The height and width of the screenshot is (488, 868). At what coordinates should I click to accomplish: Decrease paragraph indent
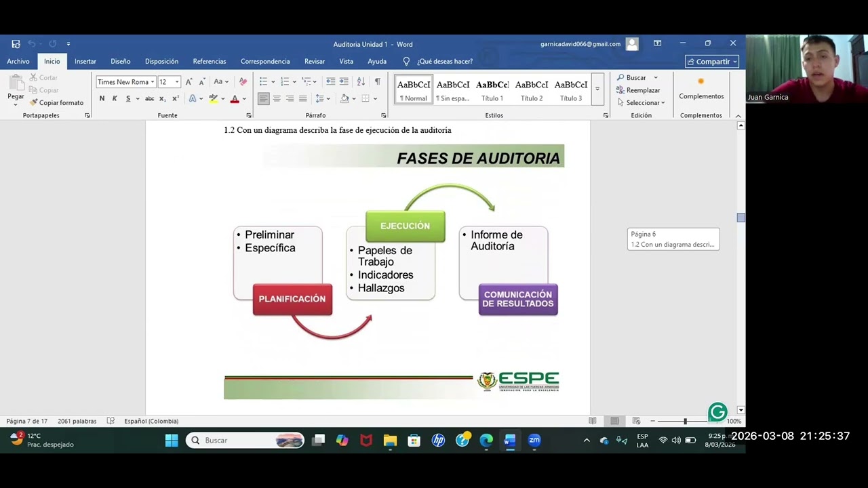(330, 82)
